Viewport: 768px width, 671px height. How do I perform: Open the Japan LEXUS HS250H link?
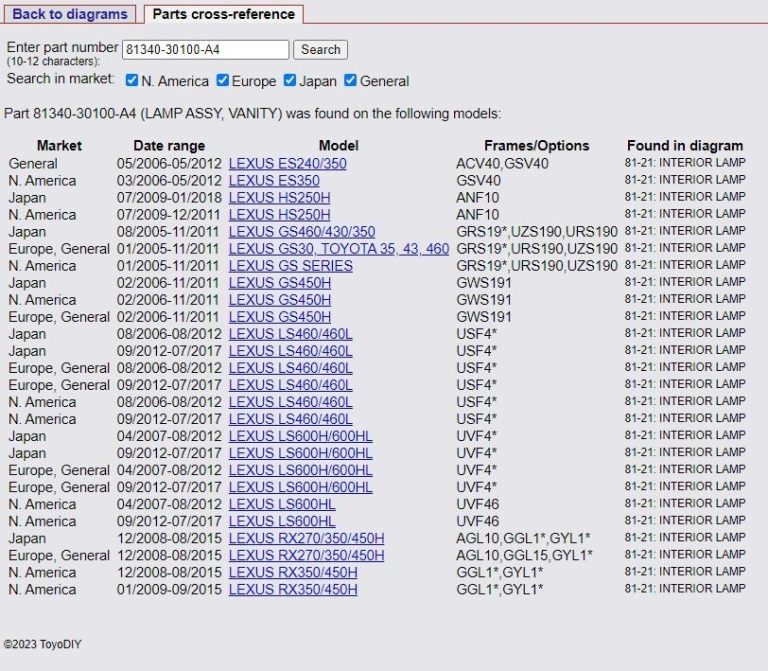(279, 198)
